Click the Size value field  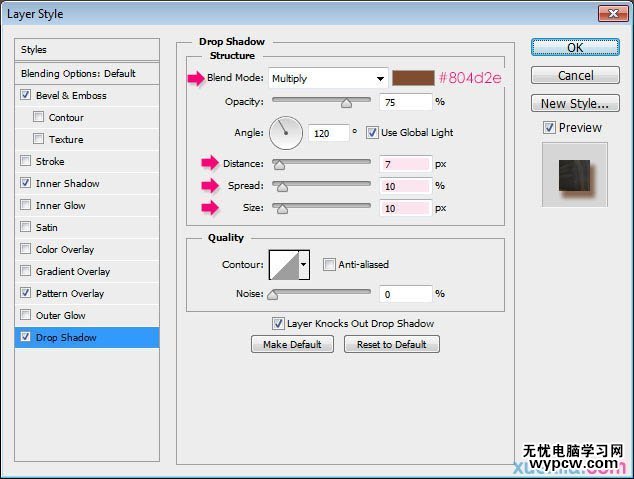click(x=406, y=208)
